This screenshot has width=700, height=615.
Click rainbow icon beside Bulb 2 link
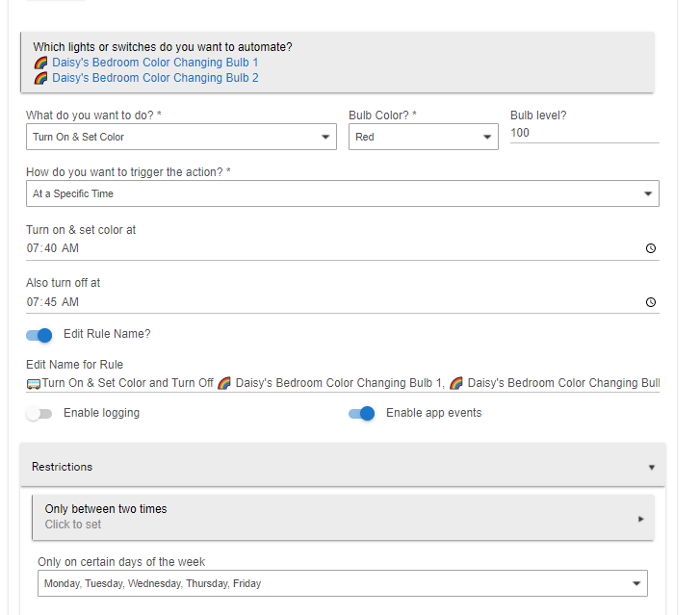[x=40, y=78]
